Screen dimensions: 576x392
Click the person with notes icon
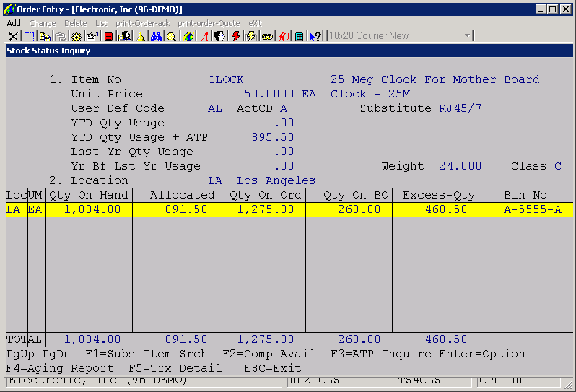(x=125, y=36)
